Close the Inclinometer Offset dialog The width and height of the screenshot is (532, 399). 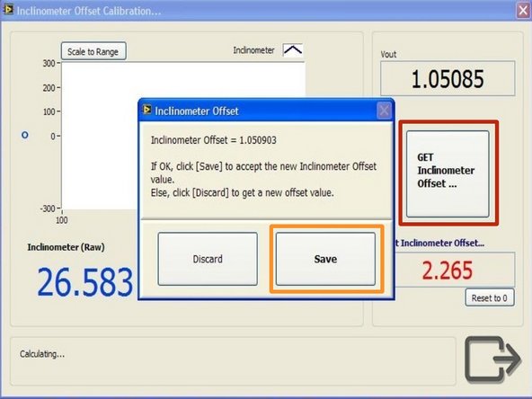coord(384,111)
